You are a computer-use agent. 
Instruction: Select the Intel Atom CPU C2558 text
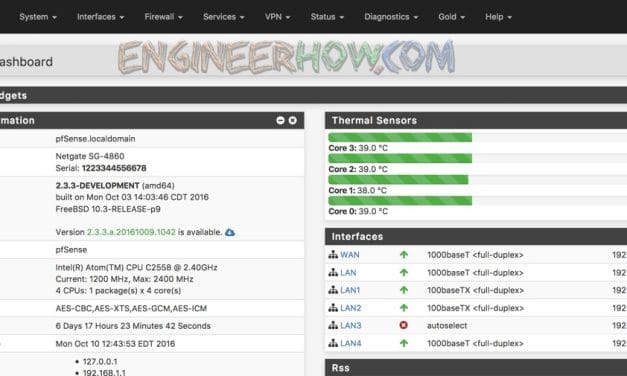click(x=136, y=267)
